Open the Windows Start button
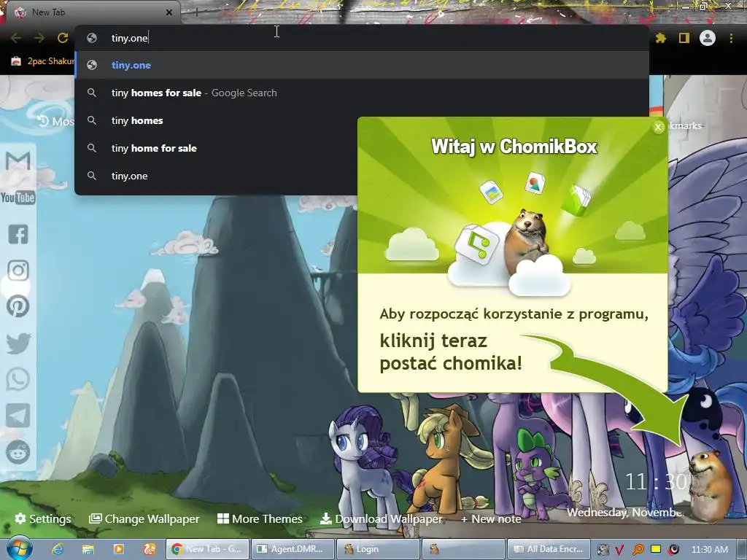Screen dimensions: 747x560 point(19,549)
